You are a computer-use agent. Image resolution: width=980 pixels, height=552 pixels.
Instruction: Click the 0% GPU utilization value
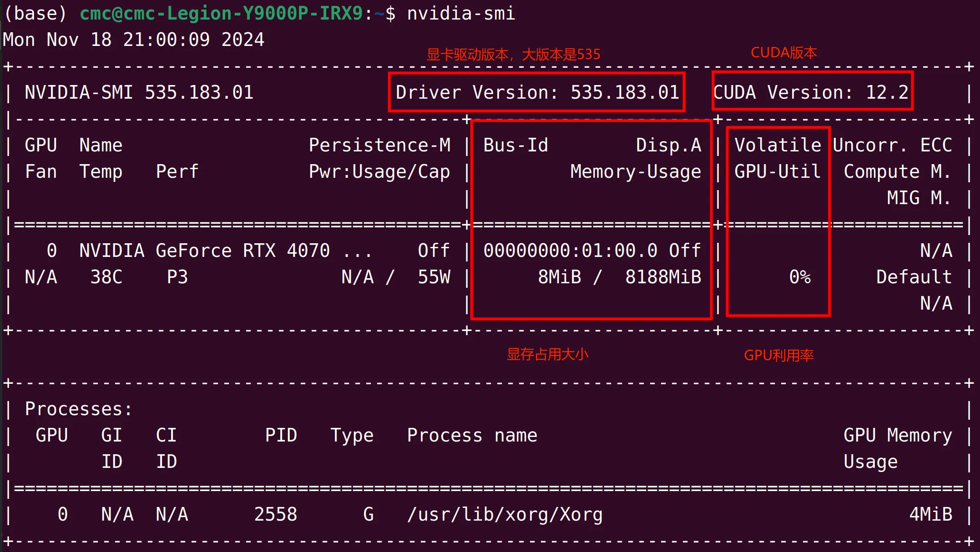(799, 277)
